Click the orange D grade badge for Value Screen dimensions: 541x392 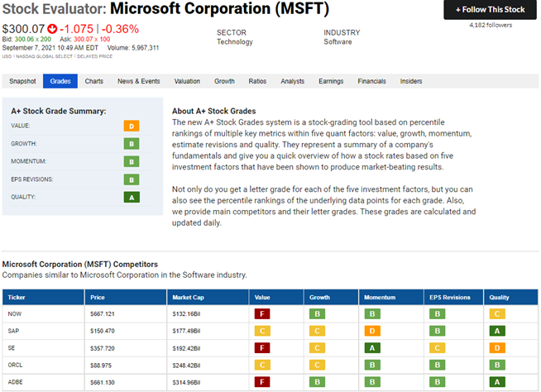coord(132,126)
